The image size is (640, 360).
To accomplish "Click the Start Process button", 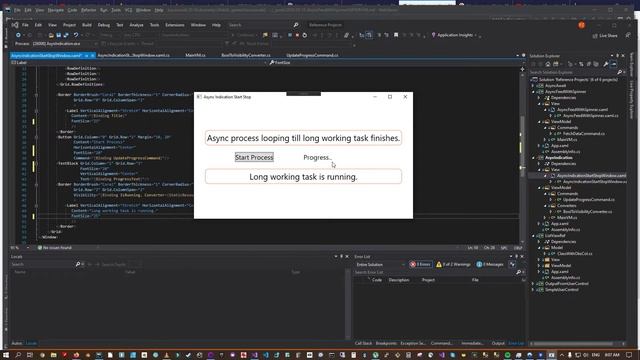I will coord(254,157).
